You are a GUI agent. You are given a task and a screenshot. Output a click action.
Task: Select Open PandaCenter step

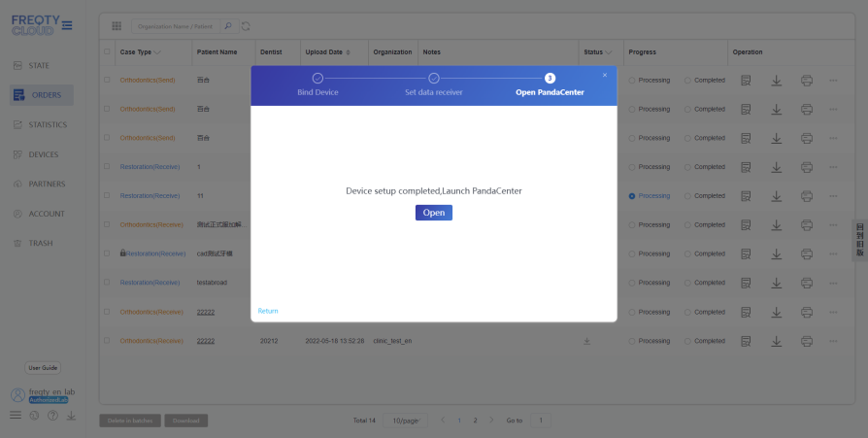point(550,84)
